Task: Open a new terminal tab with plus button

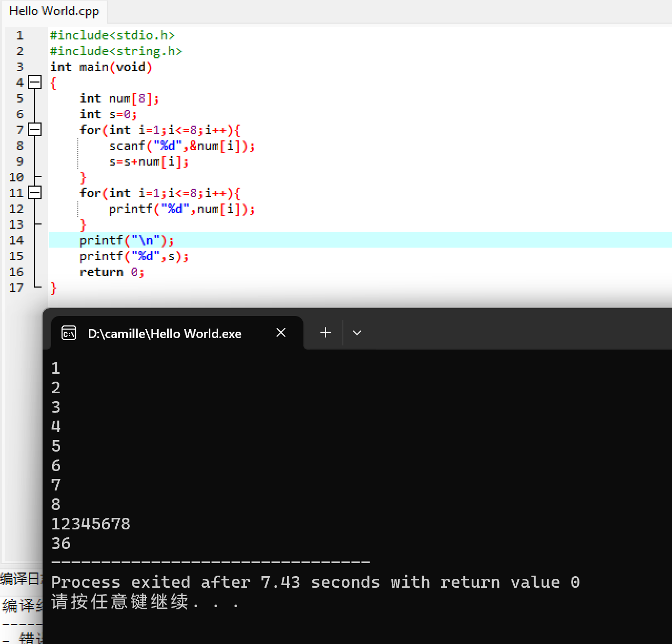Action: tap(325, 332)
